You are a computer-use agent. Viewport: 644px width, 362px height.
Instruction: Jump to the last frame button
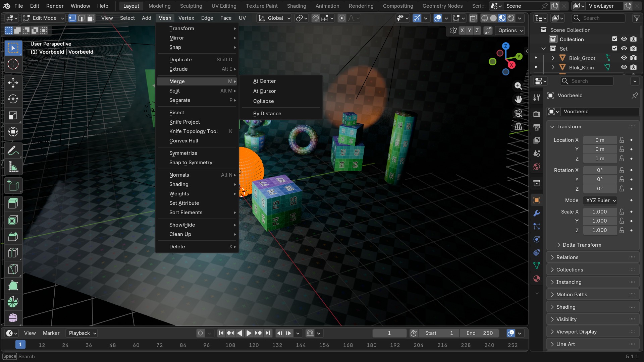point(268,333)
